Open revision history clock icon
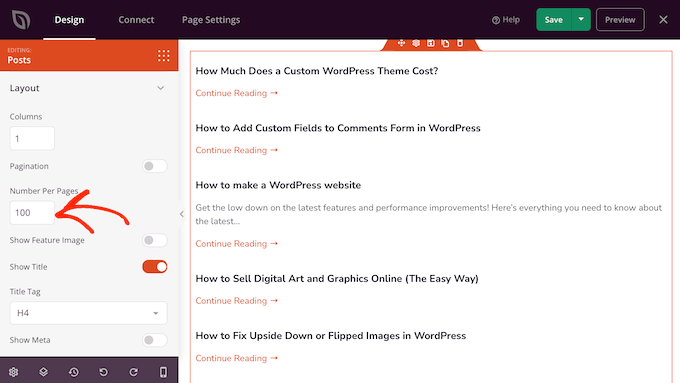The width and height of the screenshot is (680, 383). click(74, 372)
